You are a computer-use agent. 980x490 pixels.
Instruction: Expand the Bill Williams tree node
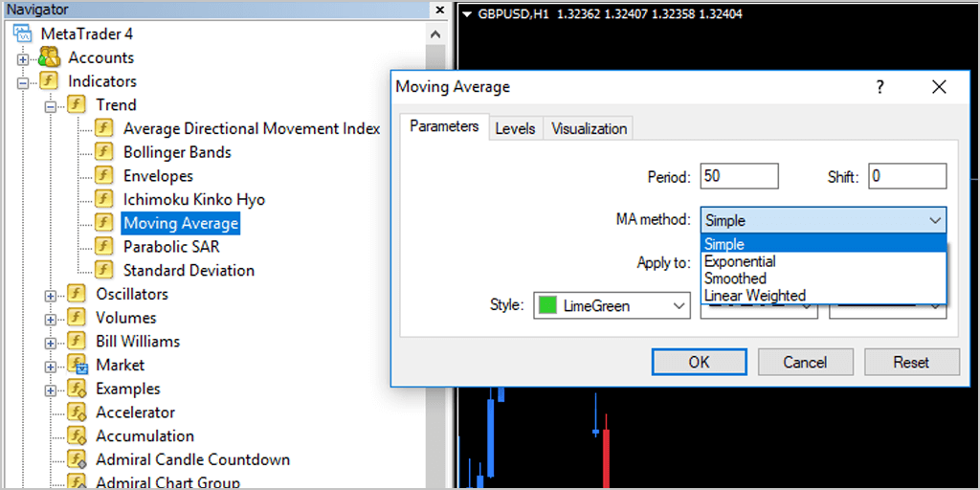pos(52,344)
